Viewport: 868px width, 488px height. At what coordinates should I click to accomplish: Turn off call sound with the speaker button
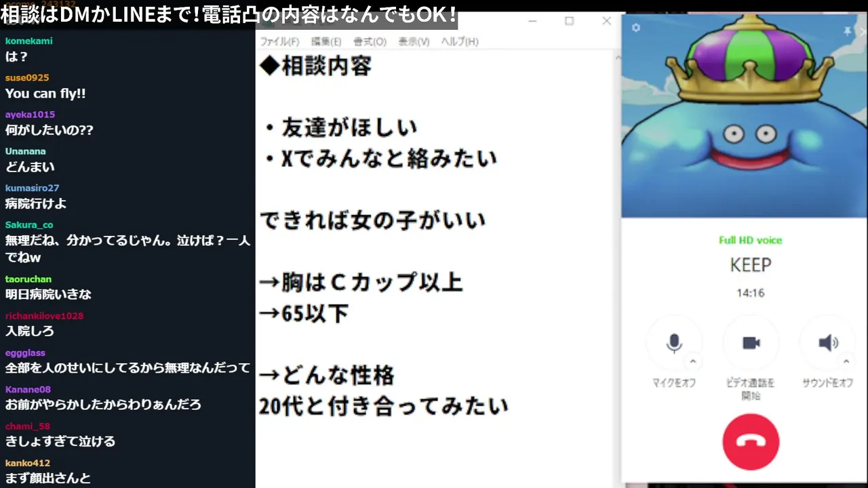[828, 343]
